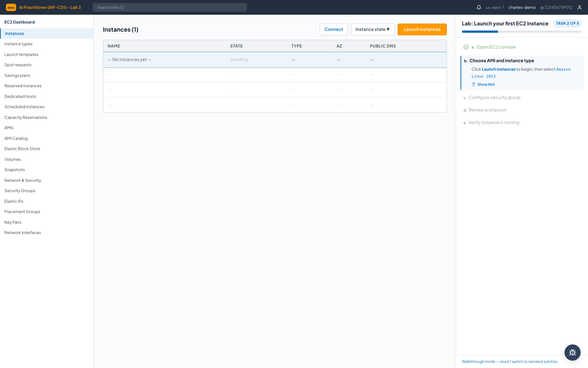The image size is (588, 368).
Task: Open the bug report floating button
Action: point(572,352)
